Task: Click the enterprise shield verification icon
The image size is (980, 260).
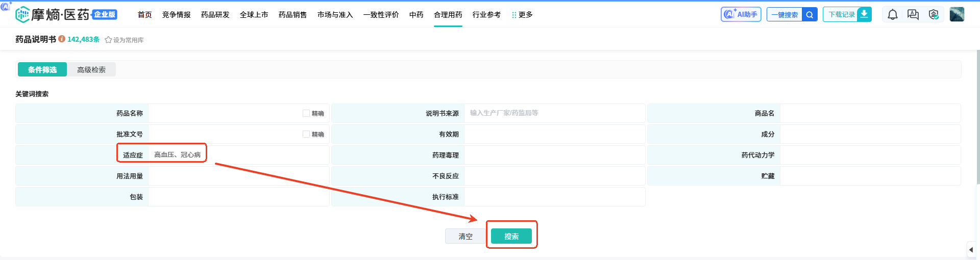Action: click(x=934, y=15)
